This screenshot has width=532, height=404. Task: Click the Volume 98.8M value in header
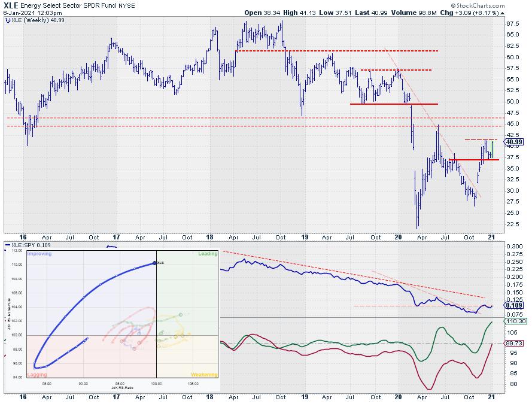pos(414,13)
